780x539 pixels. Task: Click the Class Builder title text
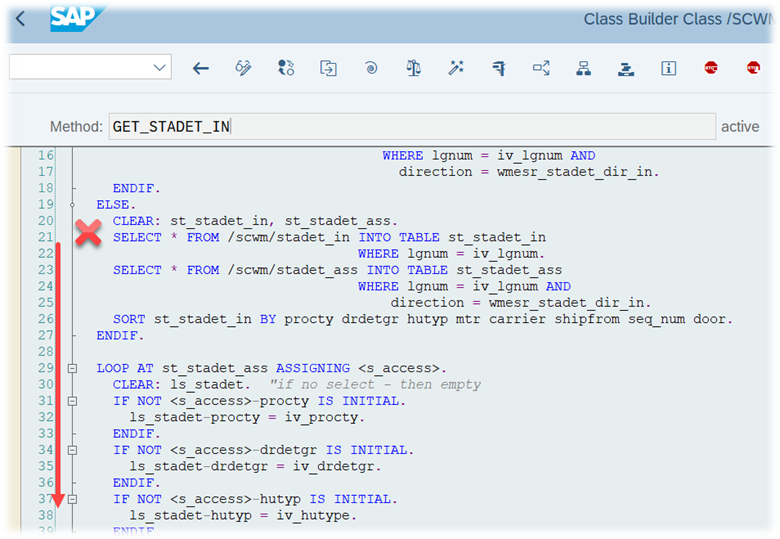(678, 19)
